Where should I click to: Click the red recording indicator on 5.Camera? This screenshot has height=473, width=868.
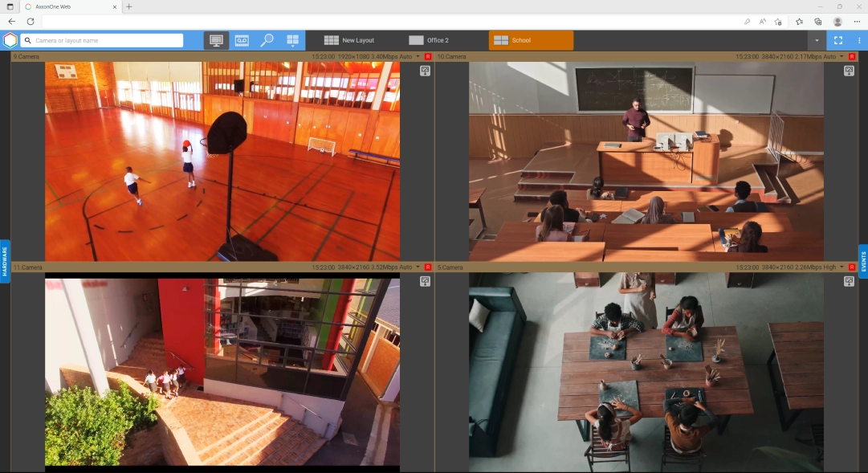tap(852, 267)
